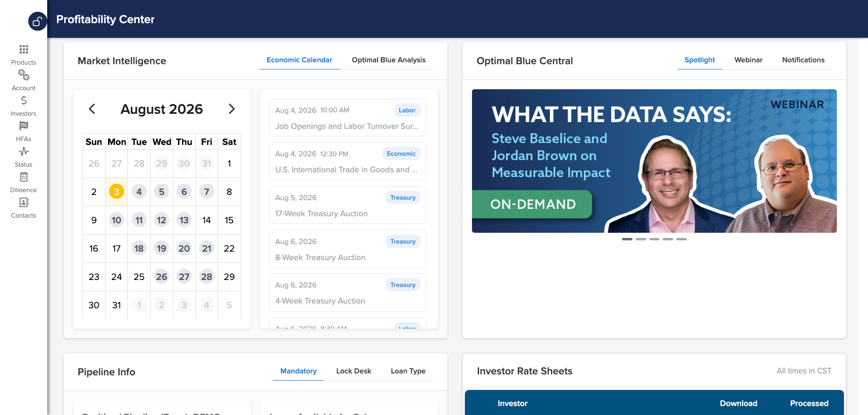Image resolution: width=868 pixels, height=415 pixels.
Task: Select August 4 on calendar
Action: (139, 192)
